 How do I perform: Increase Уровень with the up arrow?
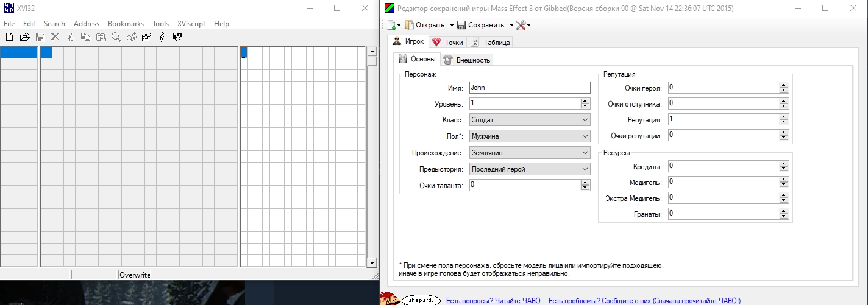coord(585,101)
